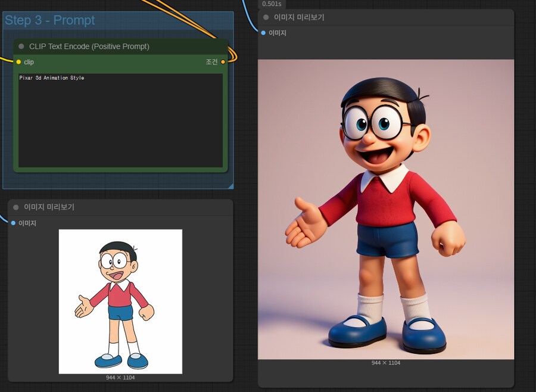536x392 pixels.
Task: Click the 944 × 1104 label under the 3D image
Action: [x=386, y=363]
